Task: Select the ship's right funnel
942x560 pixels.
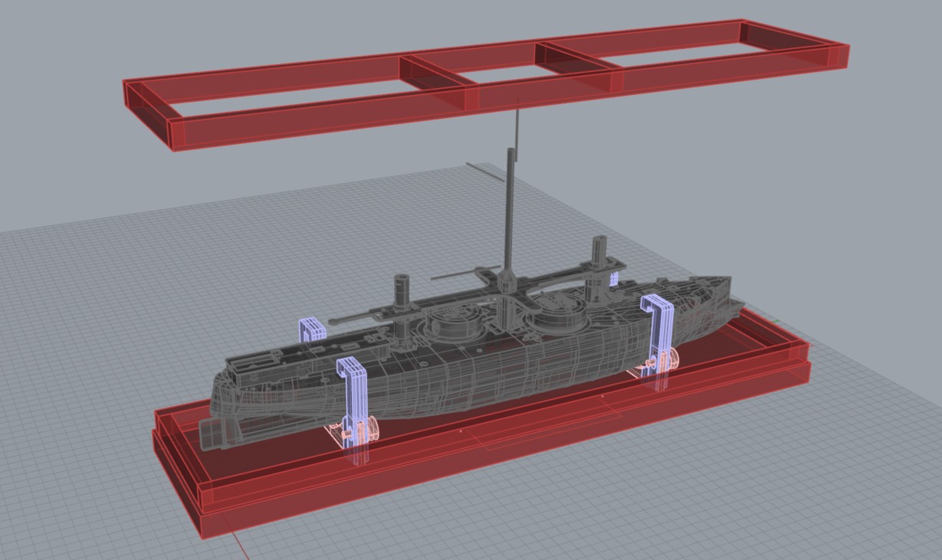Action: coord(599,262)
